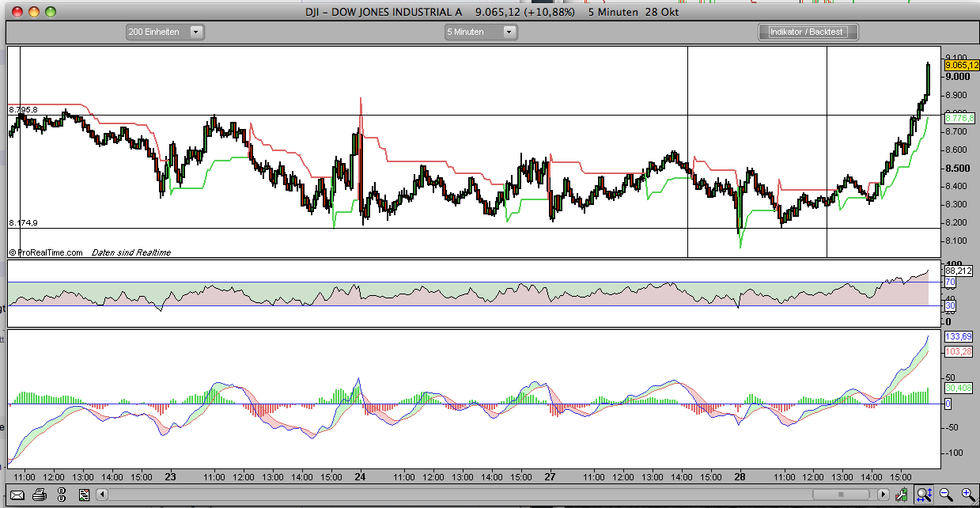Activate the magnifier with vertical arrows
This screenshot has width=980, height=508.
tap(924, 496)
